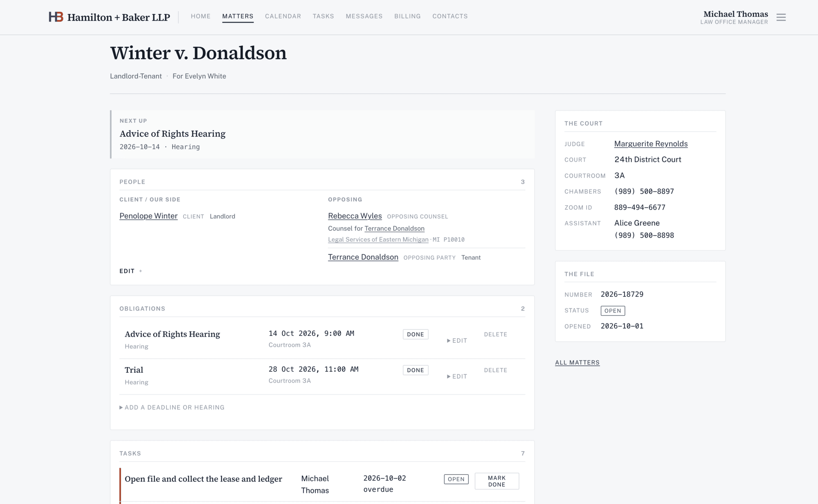Open Judge Marguerite Reynolds link
The height and width of the screenshot is (504, 818).
pos(651,144)
